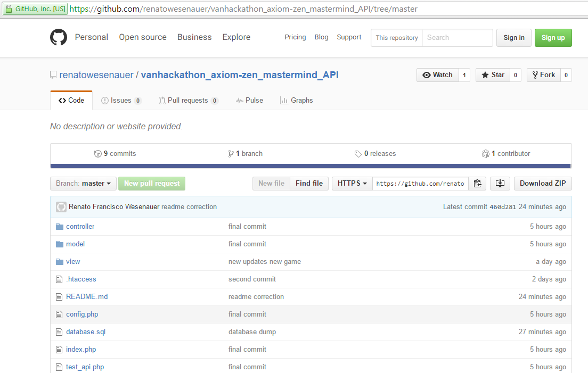Image resolution: width=588 pixels, height=373 pixels.
Task: Click the committer avatar icon
Action: pos(61,207)
